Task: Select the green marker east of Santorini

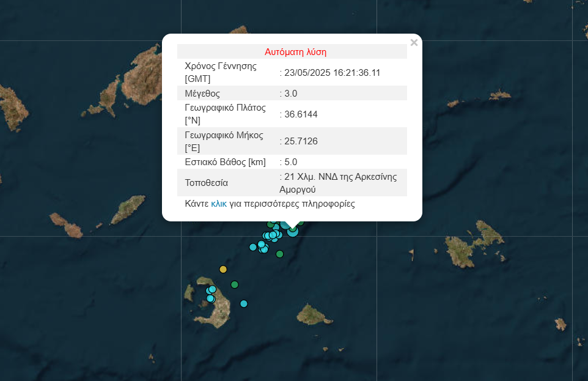Action: pos(235,284)
